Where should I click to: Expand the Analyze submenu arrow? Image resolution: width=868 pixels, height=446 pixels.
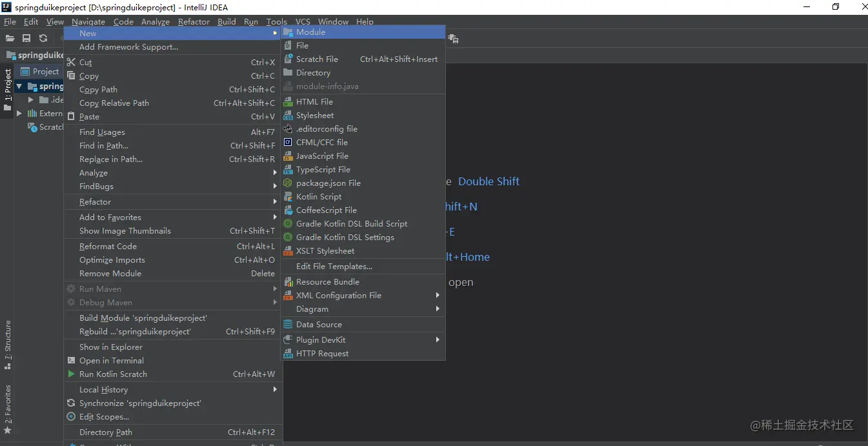275,173
